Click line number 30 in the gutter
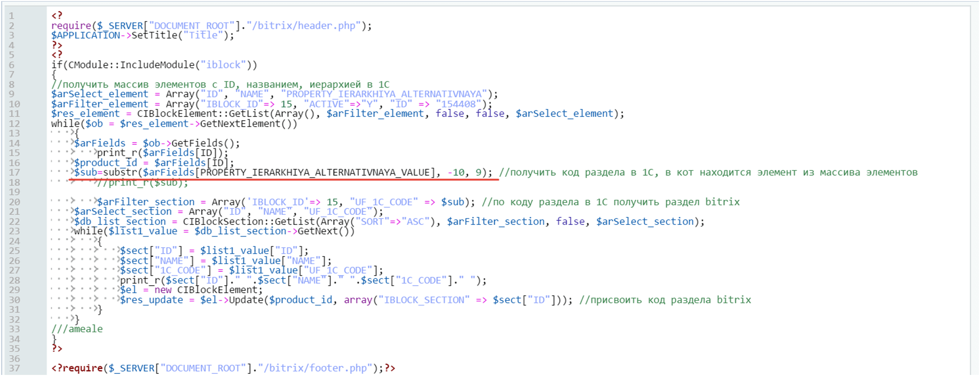 tap(14, 300)
